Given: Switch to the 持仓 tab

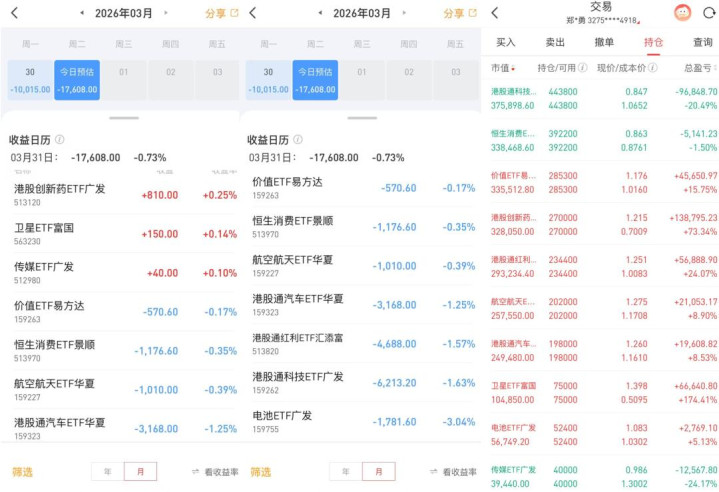Looking at the screenshot, I should point(653,43).
